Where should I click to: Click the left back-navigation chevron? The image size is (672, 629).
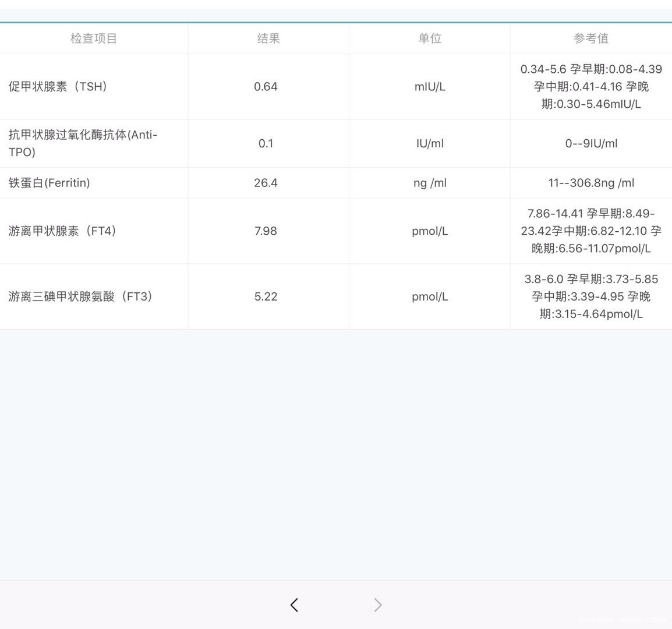coord(293,605)
